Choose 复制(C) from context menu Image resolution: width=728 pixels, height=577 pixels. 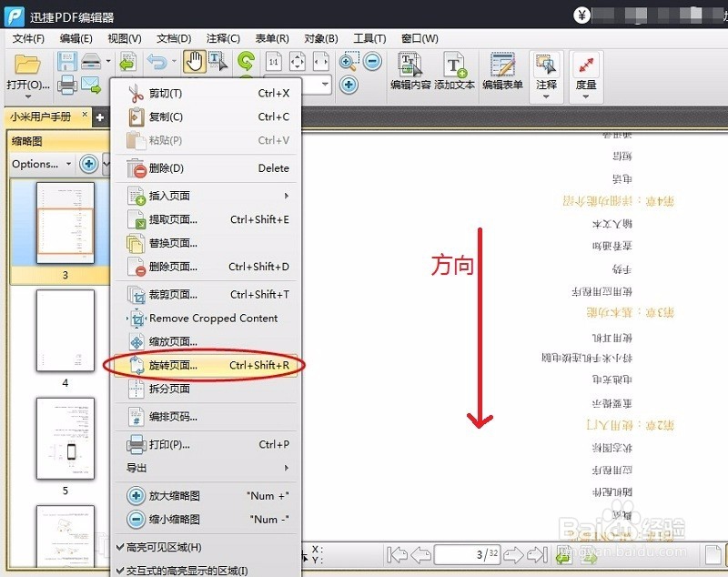pyautogui.click(x=206, y=117)
